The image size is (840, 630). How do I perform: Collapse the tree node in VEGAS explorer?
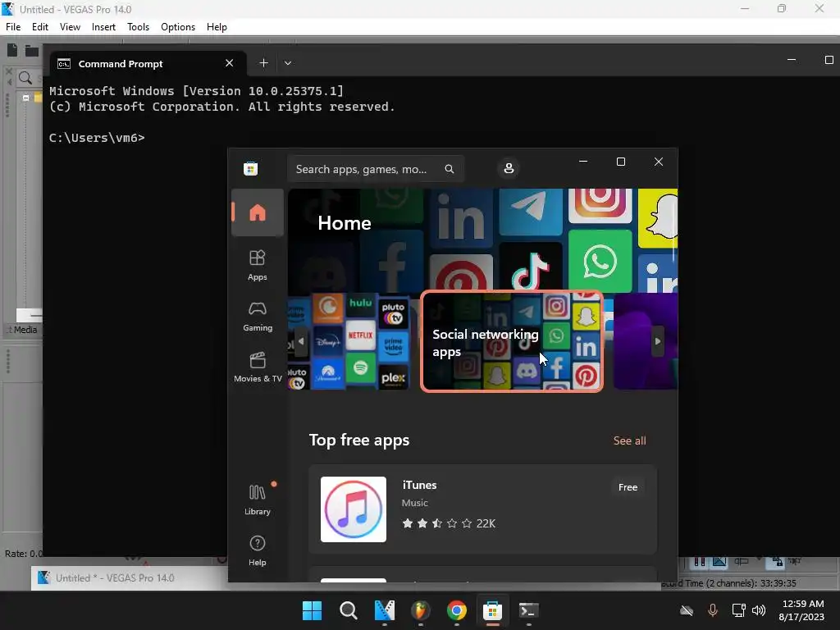[x=25, y=98]
